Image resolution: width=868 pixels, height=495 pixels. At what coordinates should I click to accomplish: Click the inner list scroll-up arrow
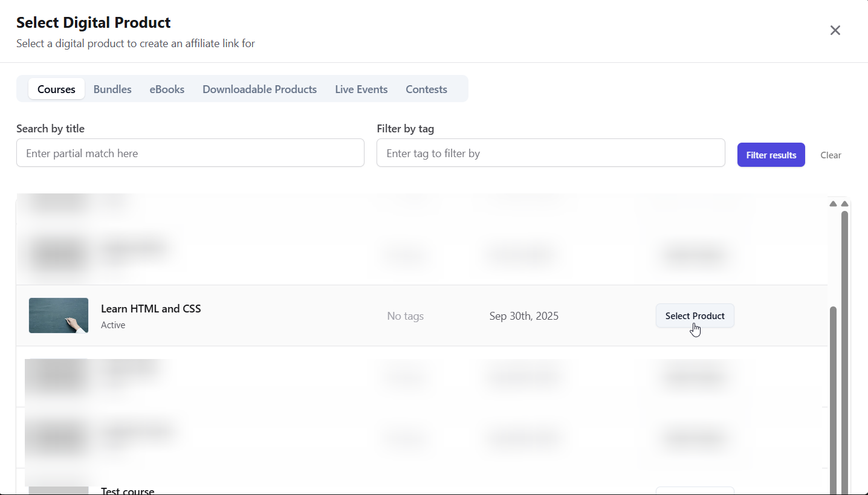click(834, 204)
